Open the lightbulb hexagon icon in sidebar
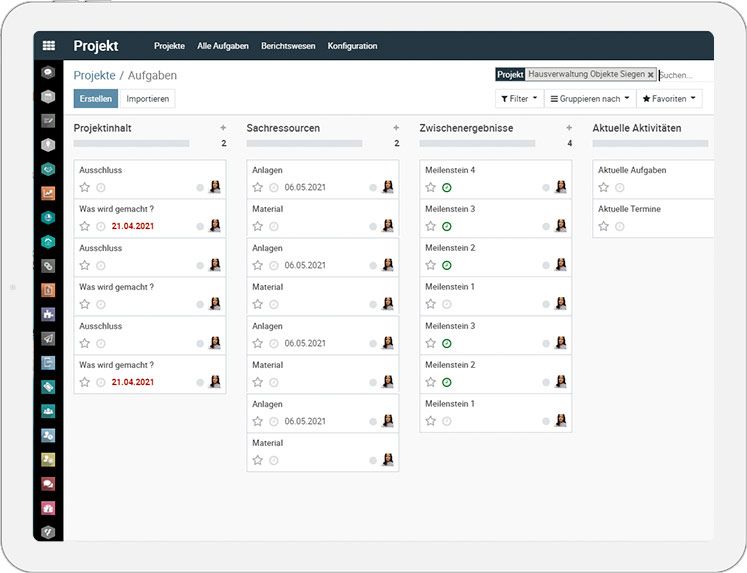Screen dimensions: 747x573 click(x=48, y=145)
